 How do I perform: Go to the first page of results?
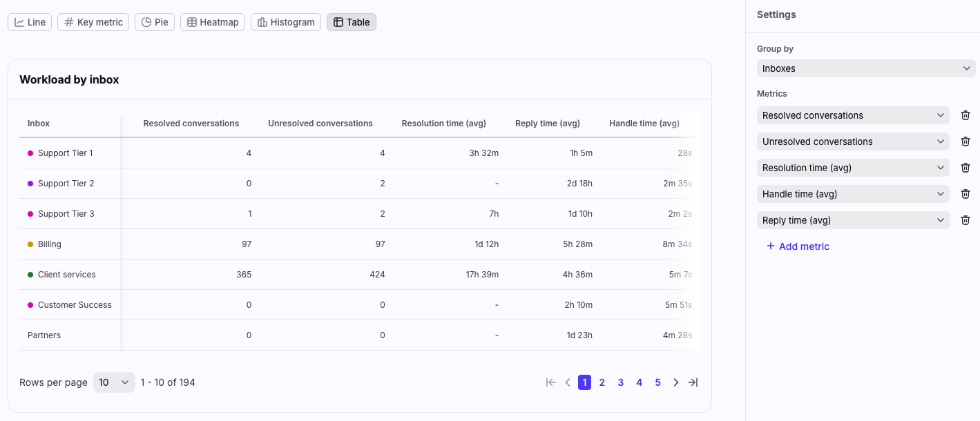[x=550, y=382]
